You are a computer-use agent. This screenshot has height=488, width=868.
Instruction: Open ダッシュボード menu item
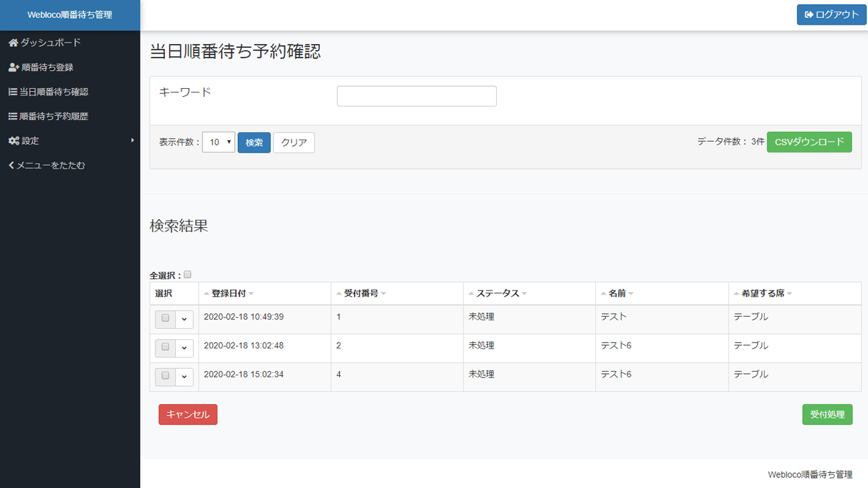pyautogui.click(x=70, y=43)
